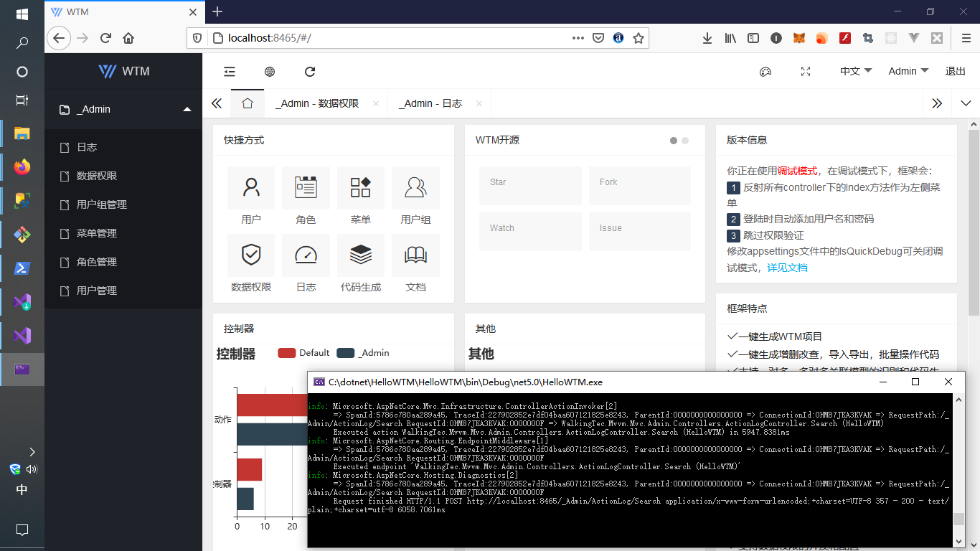Switch to the _Admin - 日志 tab
The width and height of the screenshot is (980, 551).
coord(430,103)
